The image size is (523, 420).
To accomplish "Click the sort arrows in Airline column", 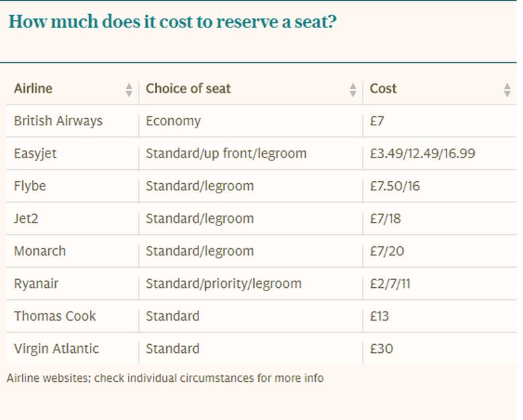I will click(129, 89).
